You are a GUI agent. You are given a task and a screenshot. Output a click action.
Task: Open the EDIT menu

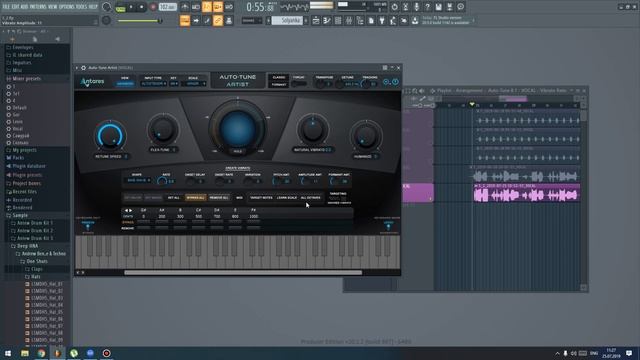(16, 7)
